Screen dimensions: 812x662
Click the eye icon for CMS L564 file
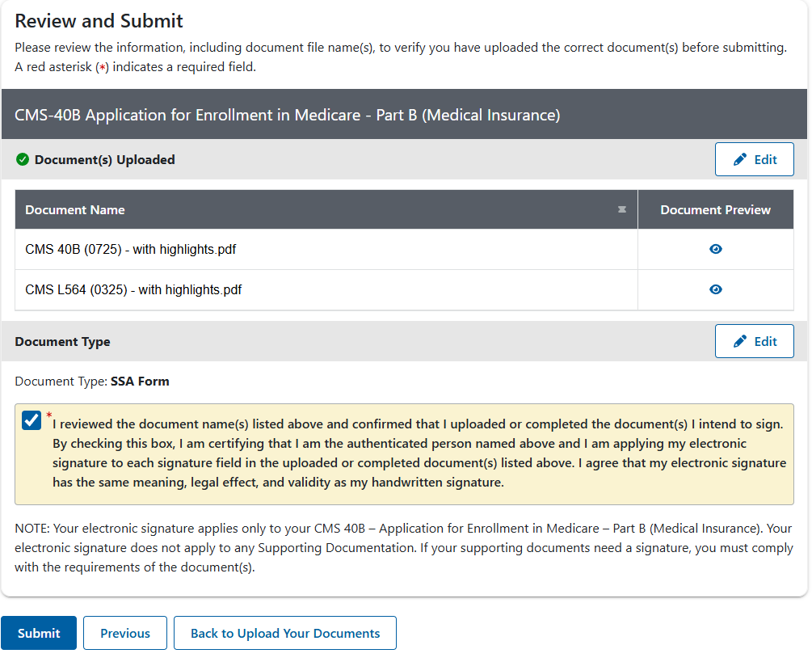[x=715, y=290]
